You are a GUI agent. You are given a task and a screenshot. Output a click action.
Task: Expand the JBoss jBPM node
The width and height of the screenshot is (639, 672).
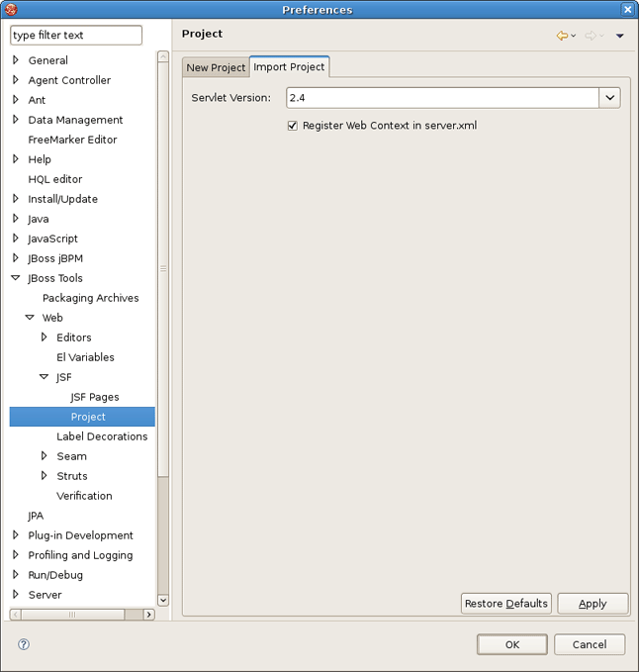[x=16, y=258]
